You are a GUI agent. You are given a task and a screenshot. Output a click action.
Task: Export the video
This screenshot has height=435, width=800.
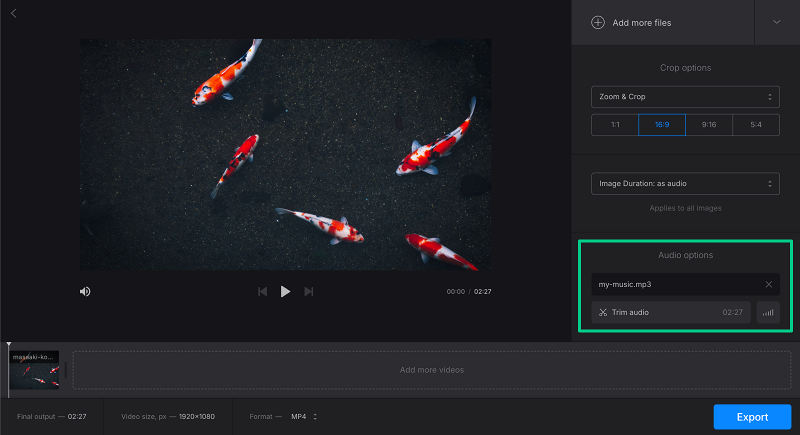pyautogui.click(x=752, y=417)
